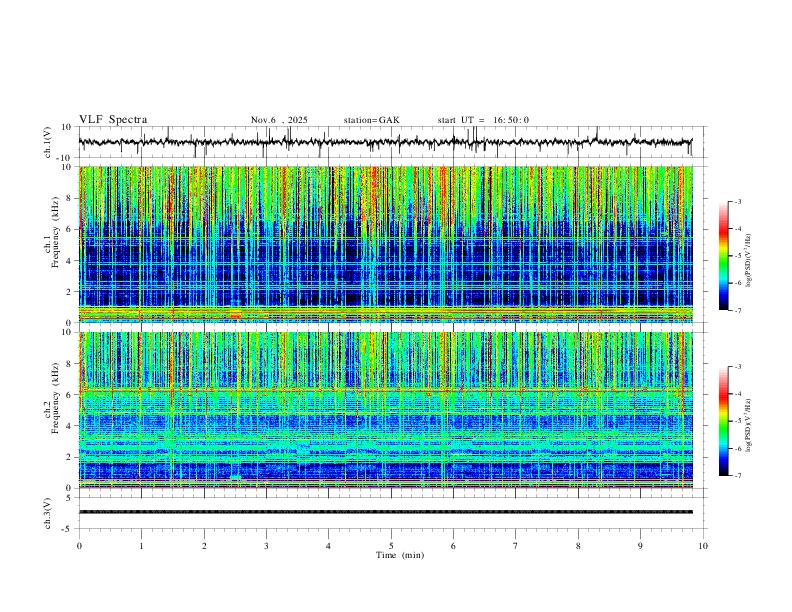Click the time axis tick label "3"

(x=266, y=546)
